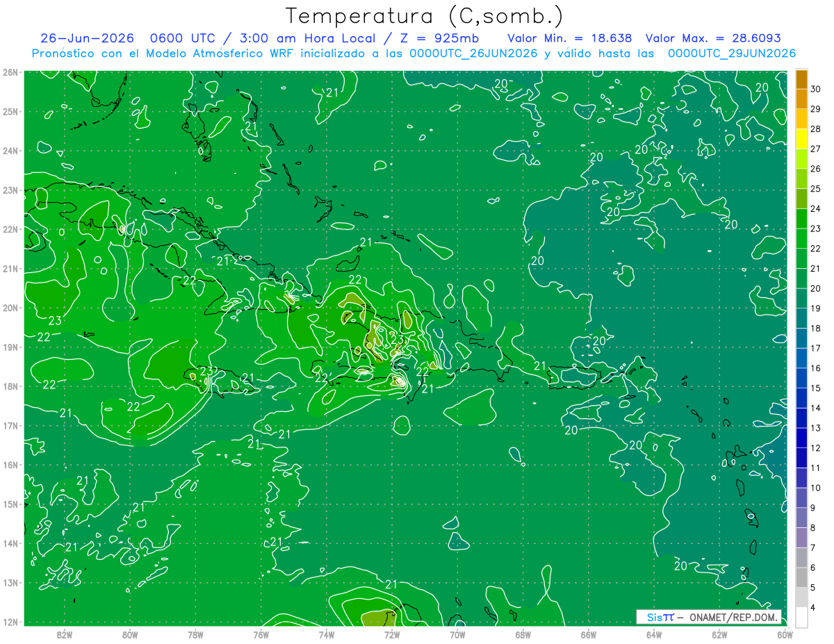The image size is (834, 644).
Task: Click the "15N" latitude axis label
Action: point(10,504)
